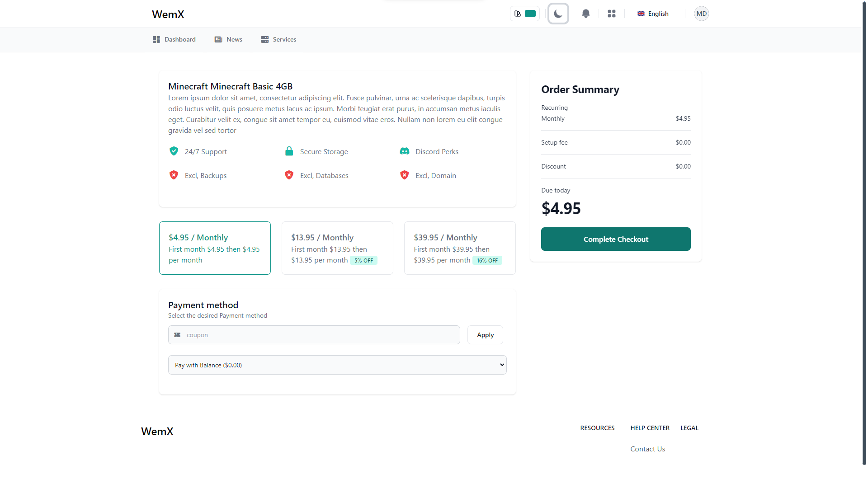Click the Setup fee $0.00 value
Image resolution: width=868 pixels, height=488 pixels.
(683, 142)
